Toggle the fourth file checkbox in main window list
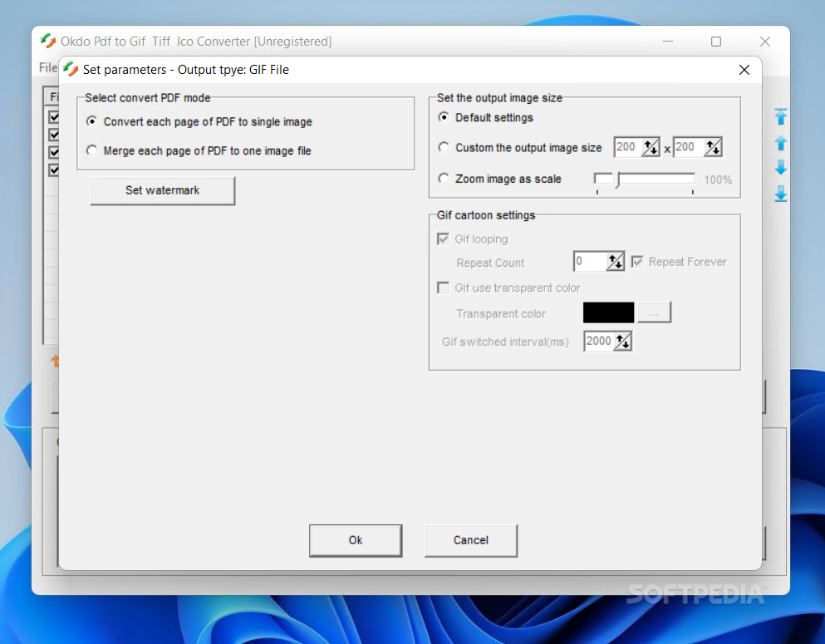The width and height of the screenshot is (825, 644). click(x=54, y=170)
